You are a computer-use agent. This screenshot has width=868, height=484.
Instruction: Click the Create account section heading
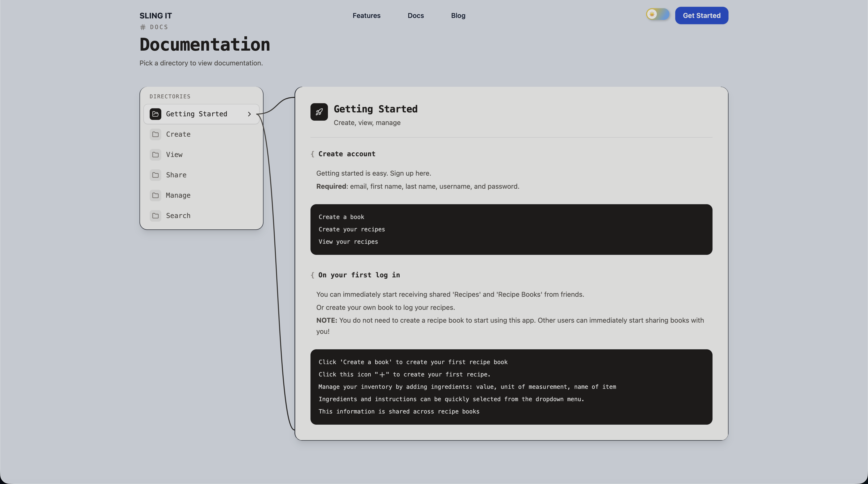(x=347, y=154)
